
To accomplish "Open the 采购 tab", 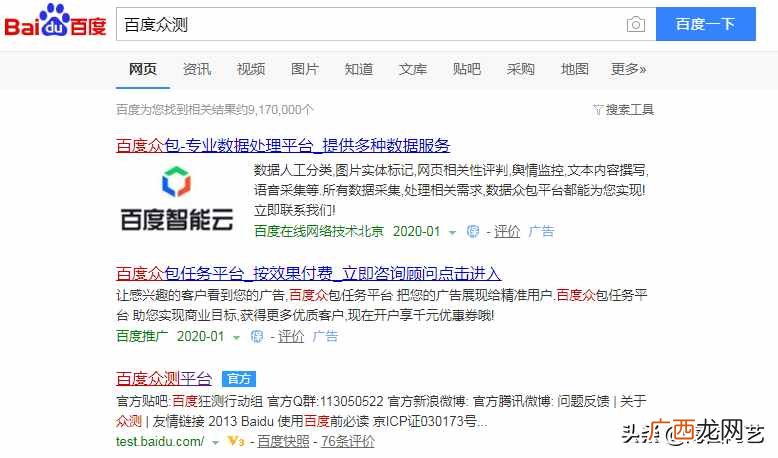I will tap(520, 69).
